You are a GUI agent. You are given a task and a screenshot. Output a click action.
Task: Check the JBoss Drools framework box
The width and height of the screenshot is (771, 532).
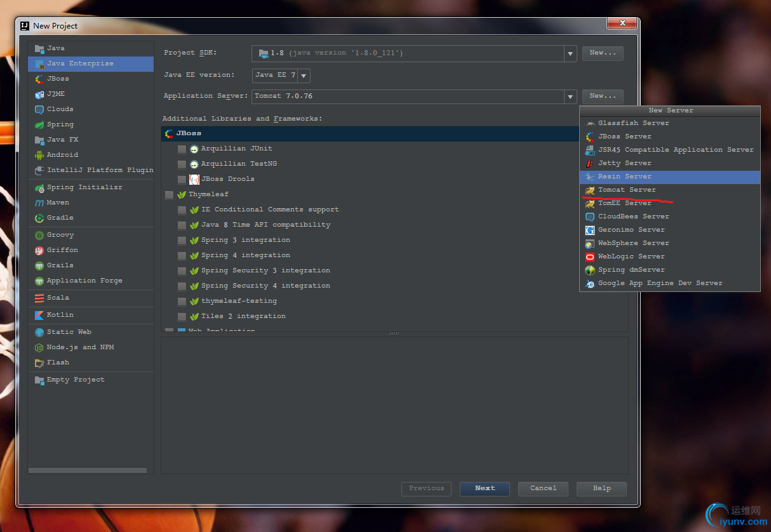click(182, 180)
